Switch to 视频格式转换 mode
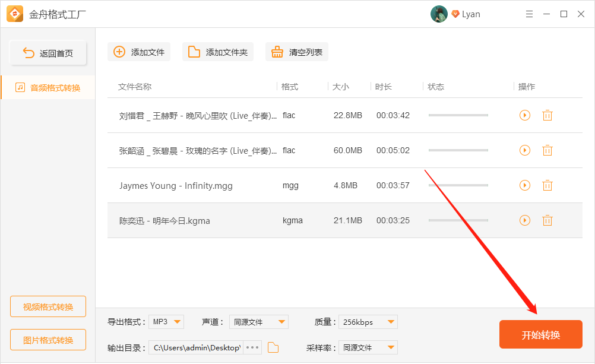This screenshot has height=364, width=595. [x=48, y=306]
